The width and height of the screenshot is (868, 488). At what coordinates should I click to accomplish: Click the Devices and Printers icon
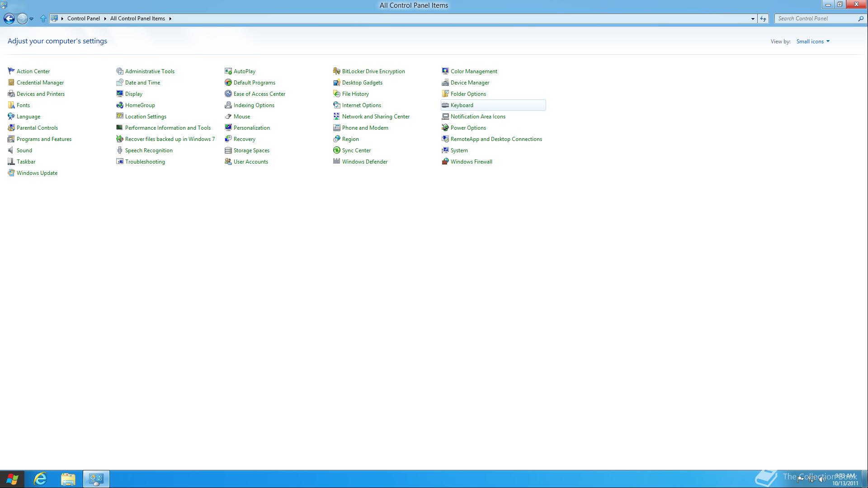pos(11,94)
